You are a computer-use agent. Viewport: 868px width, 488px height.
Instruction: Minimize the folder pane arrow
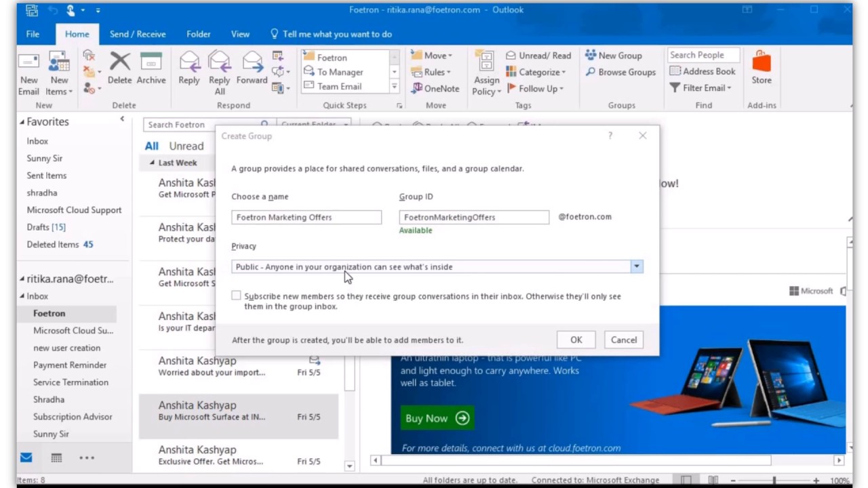point(122,119)
